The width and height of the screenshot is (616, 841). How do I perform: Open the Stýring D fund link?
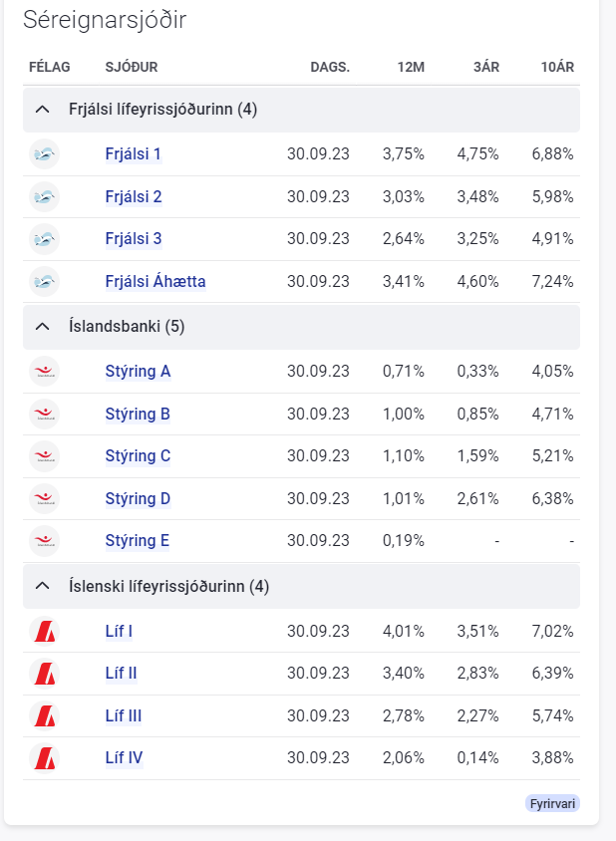pyautogui.click(x=138, y=499)
